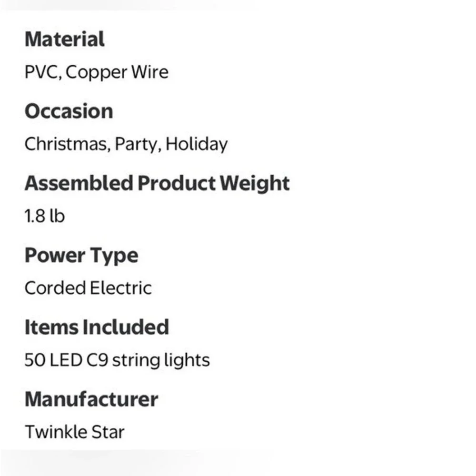Screen dimensions: 476x476
Task: Click the word Electric under Power Type
Action: point(121,288)
